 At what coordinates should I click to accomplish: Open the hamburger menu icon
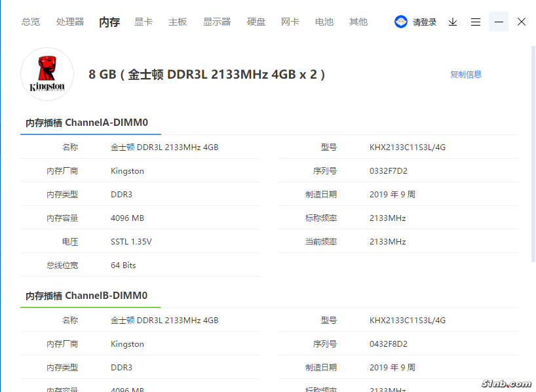[476, 22]
